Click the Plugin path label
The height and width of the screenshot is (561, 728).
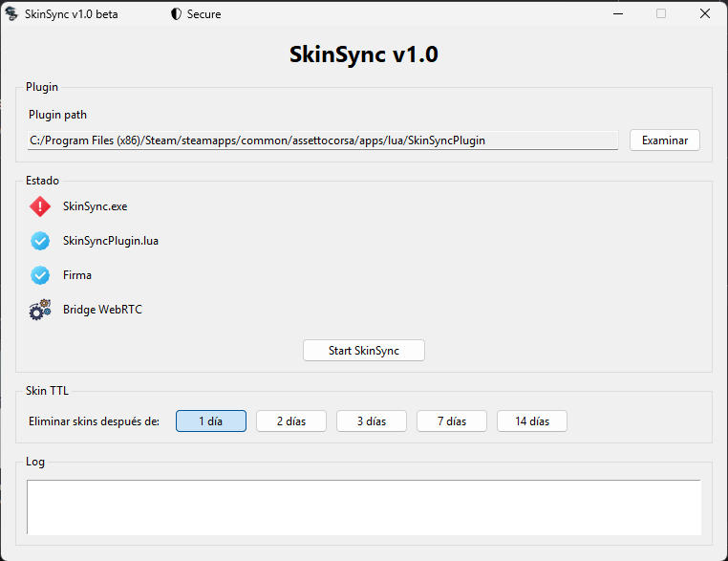(x=57, y=115)
